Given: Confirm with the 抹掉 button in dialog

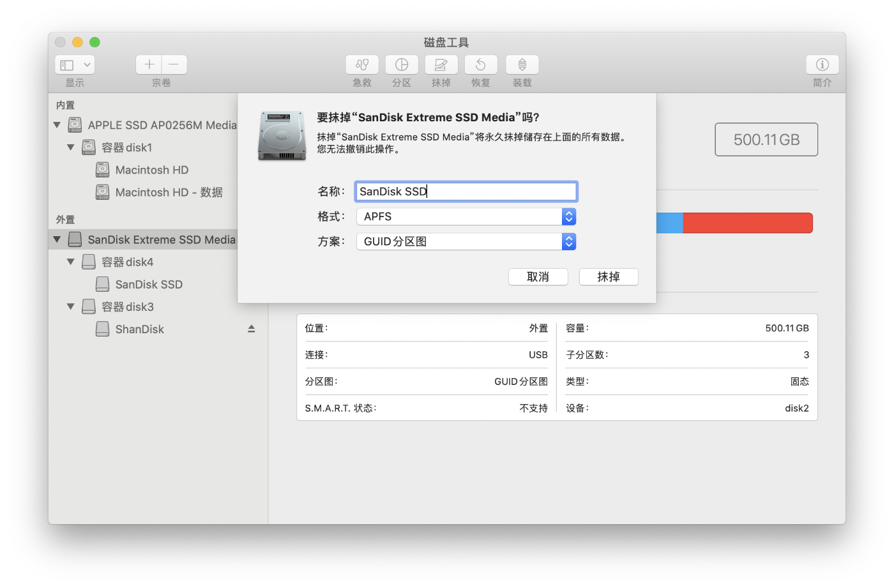Looking at the screenshot, I should (x=609, y=276).
